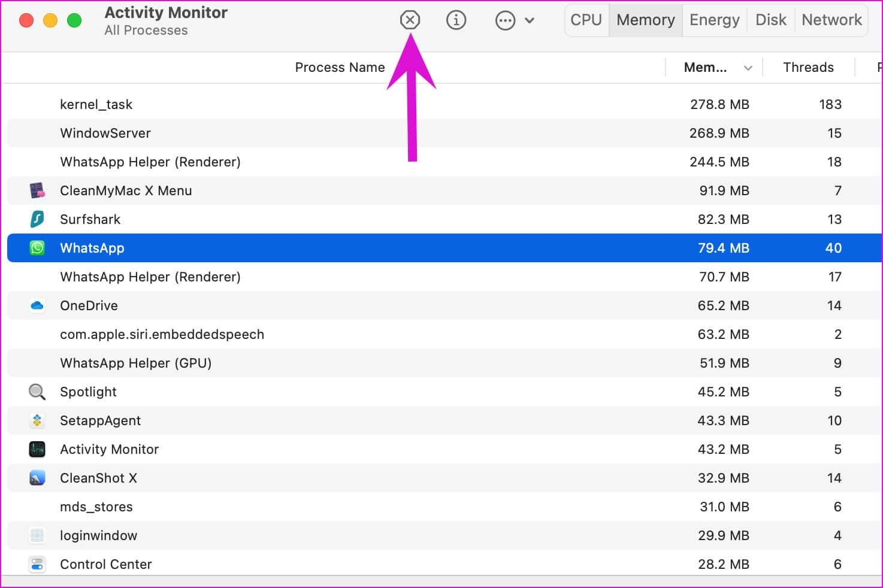Sort by the Process Name column header
Screen dimensions: 883x588
click(340, 68)
